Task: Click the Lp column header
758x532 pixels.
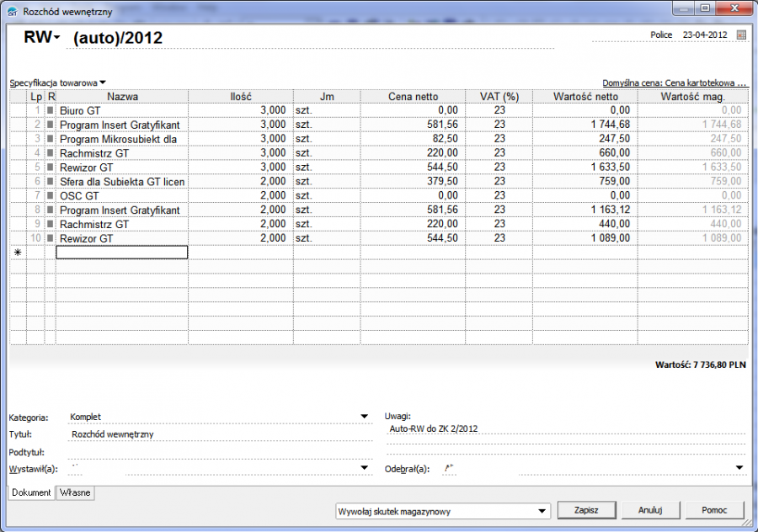Action: [35, 96]
